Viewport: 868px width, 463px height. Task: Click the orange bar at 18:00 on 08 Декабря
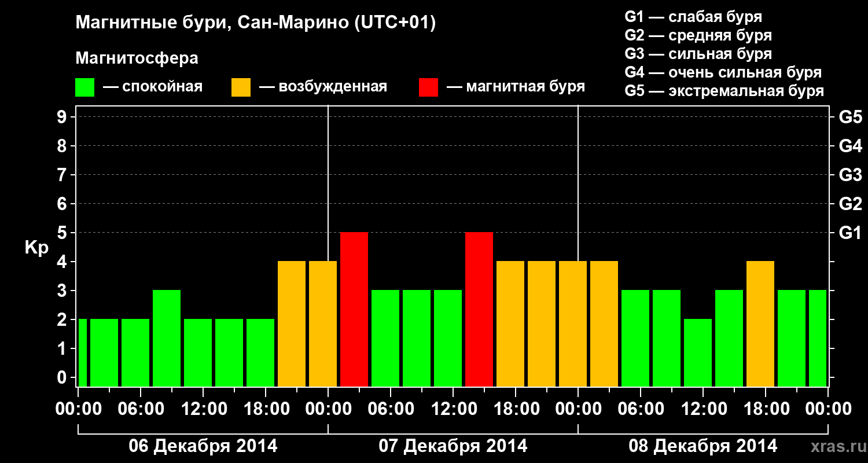pyautogui.click(x=760, y=324)
